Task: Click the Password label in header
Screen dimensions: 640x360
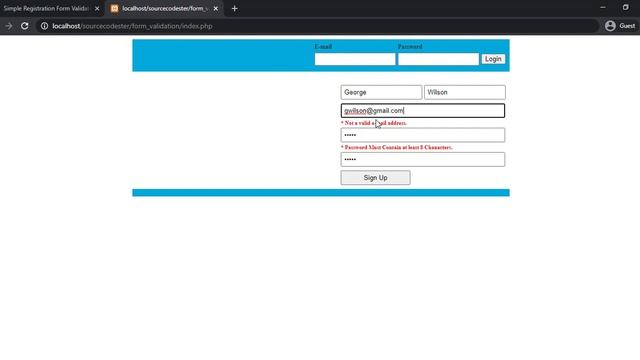Action: pyautogui.click(x=410, y=47)
